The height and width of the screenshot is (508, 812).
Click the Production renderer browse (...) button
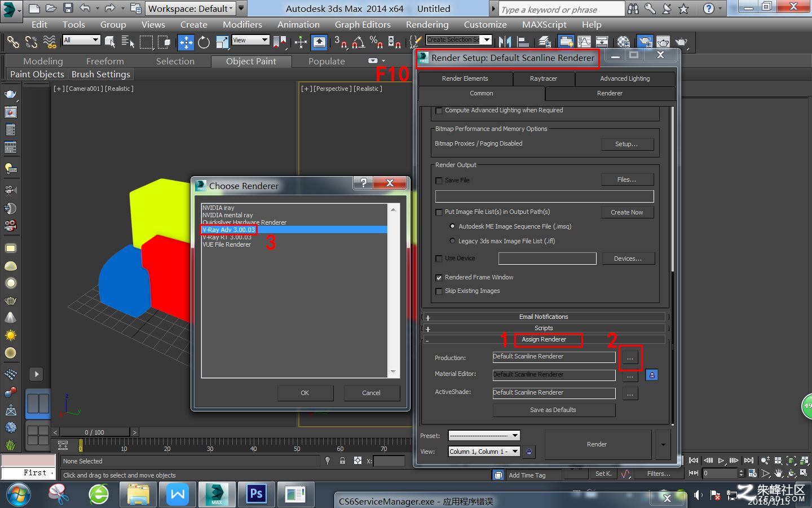(630, 358)
